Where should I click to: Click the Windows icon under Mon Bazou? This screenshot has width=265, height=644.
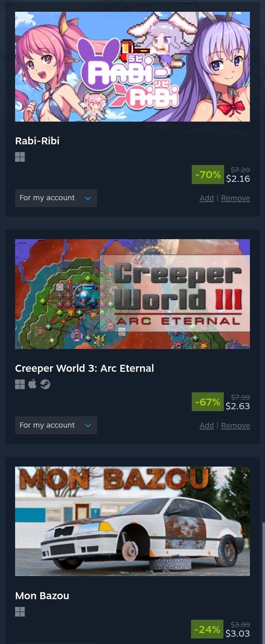[x=20, y=612]
